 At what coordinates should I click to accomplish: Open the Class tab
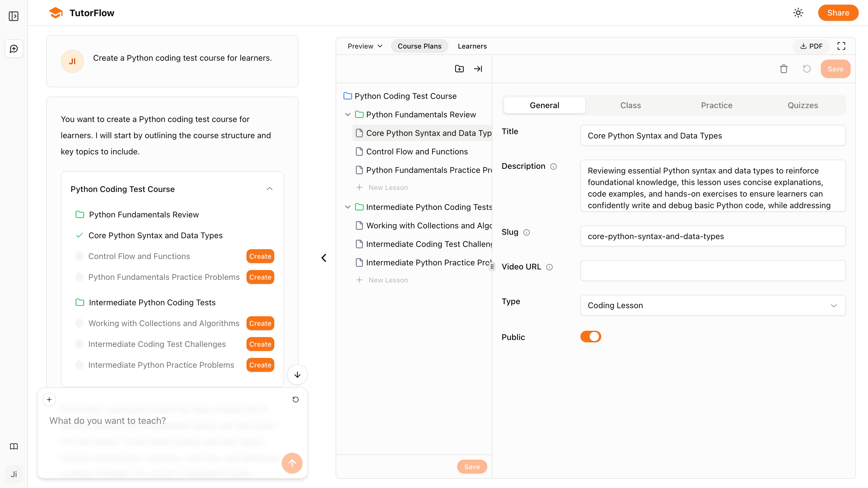630,106
